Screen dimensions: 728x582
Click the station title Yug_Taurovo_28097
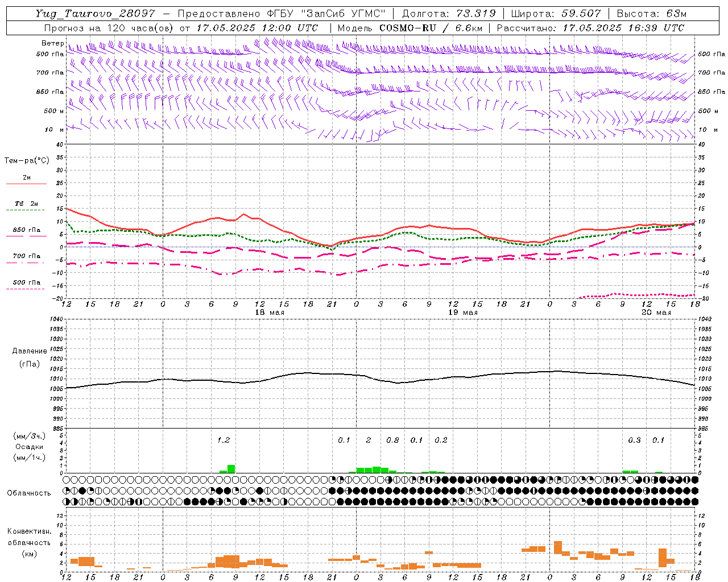[95, 14]
